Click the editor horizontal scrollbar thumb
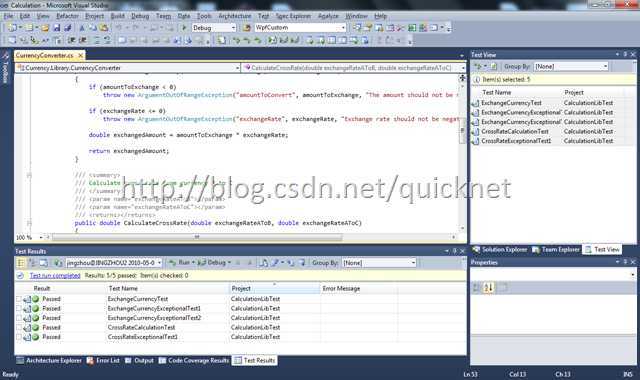 click(x=197, y=237)
